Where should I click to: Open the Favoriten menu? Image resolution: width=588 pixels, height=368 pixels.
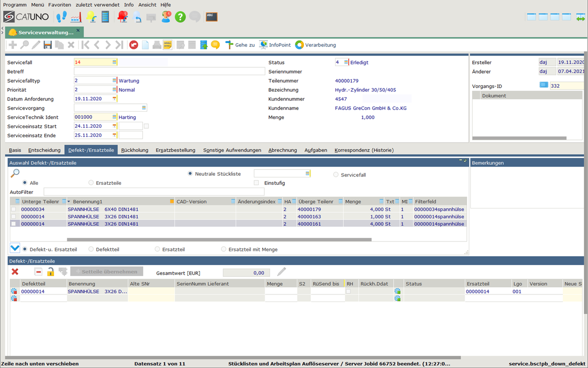[60, 5]
